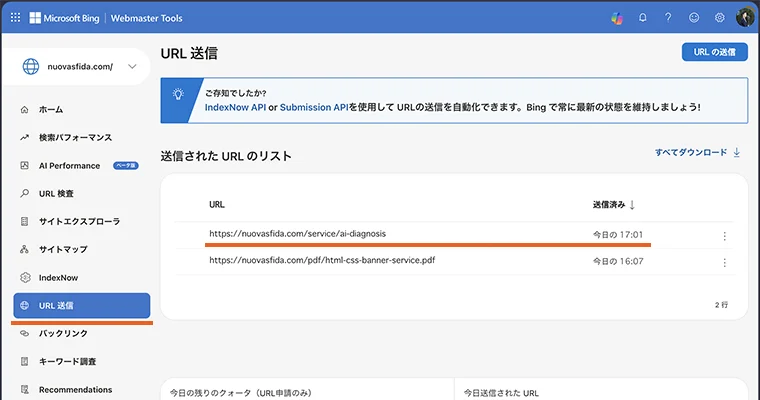Click the sitemap tree icon

click(x=24, y=249)
